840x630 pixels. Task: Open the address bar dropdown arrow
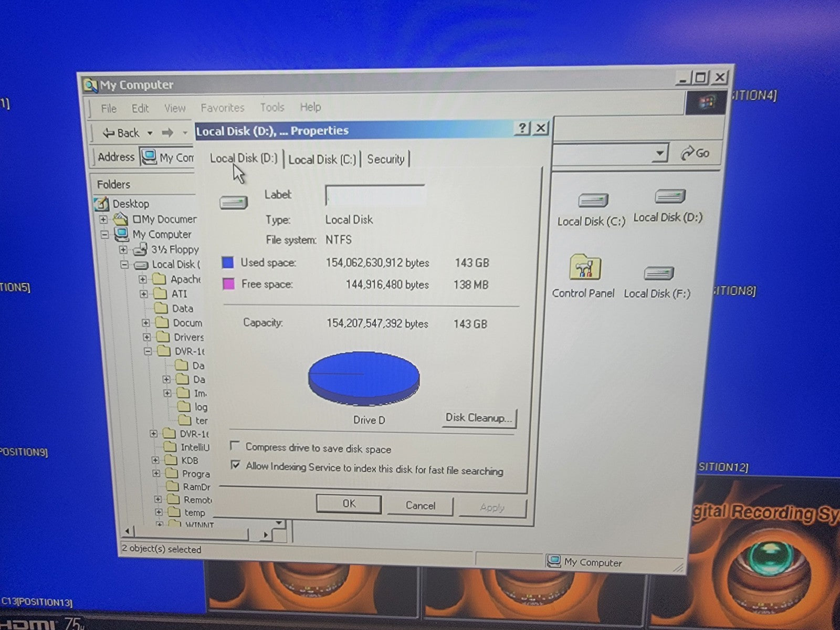click(659, 153)
